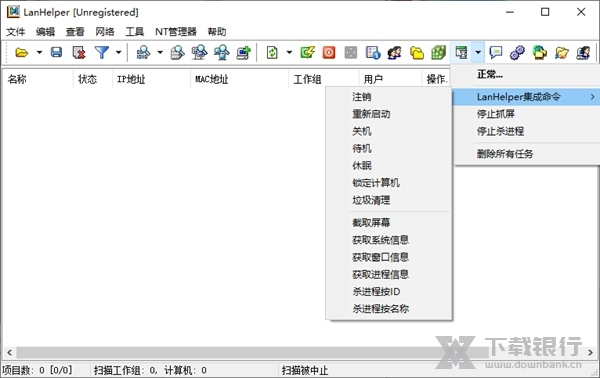Click the scheduled task hourglass icon
600x378 pixels.
click(x=461, y=52)
